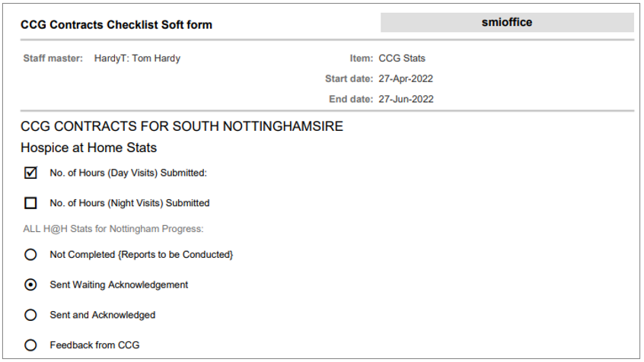644x362 pixels.
Task: Check No. of Hours (Night Visits) Submitted box
Action: pos(30,203)
